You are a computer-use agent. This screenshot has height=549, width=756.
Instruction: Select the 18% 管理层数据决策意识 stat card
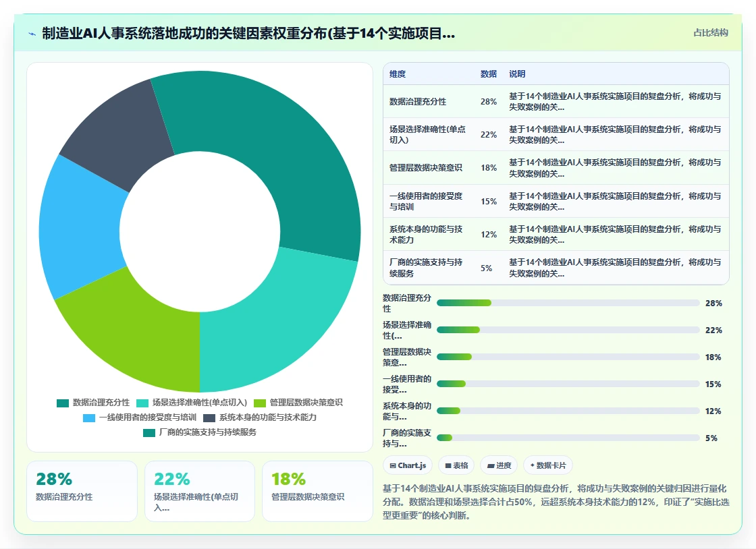pos(317,491)
